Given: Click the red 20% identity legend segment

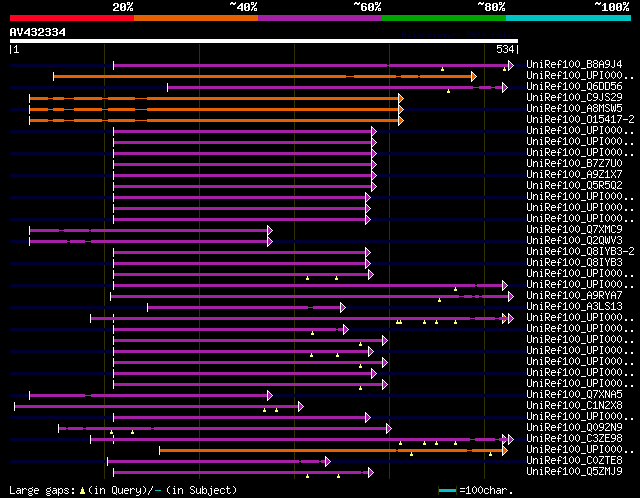Looking at the screenshot, I should point(72,18).
